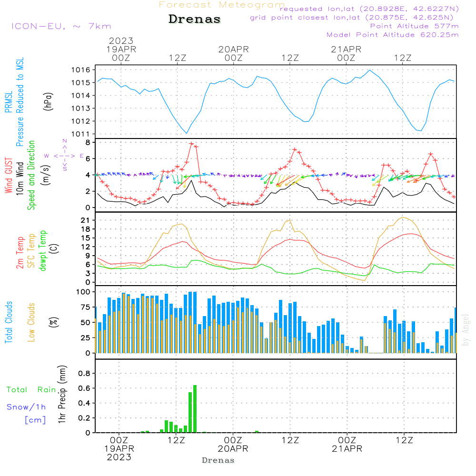Viewport: 476px width, 476px height.
Task: Click the 21 temperature tick value
Action: pos(86,220)
